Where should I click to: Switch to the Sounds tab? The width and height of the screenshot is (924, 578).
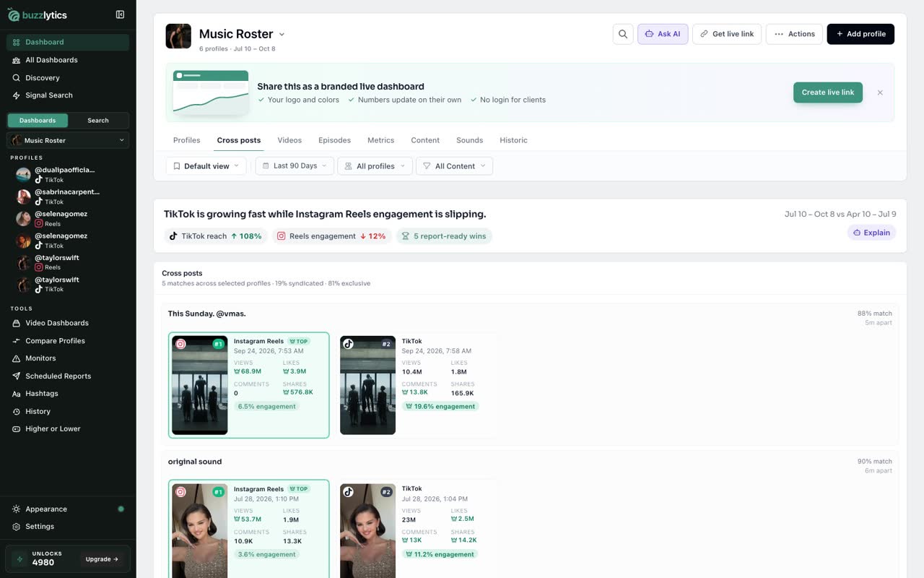tap(469, 140)
